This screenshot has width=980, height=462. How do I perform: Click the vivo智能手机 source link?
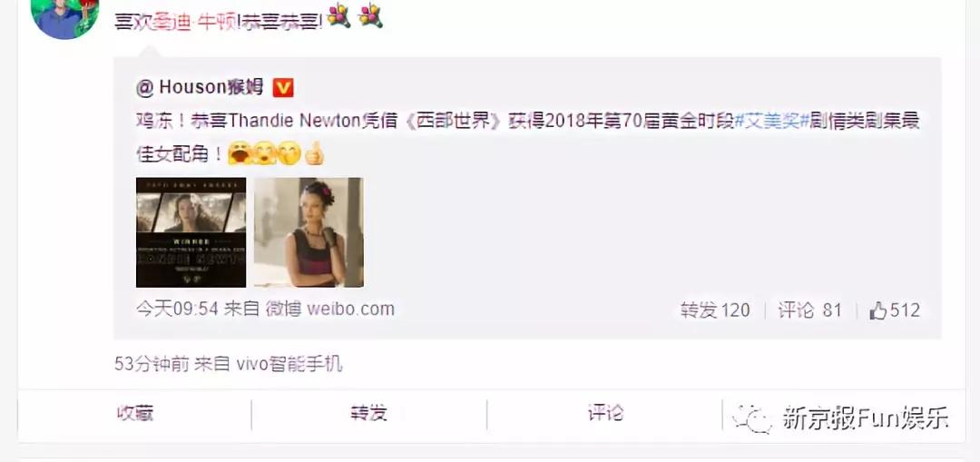coord(289,364)
